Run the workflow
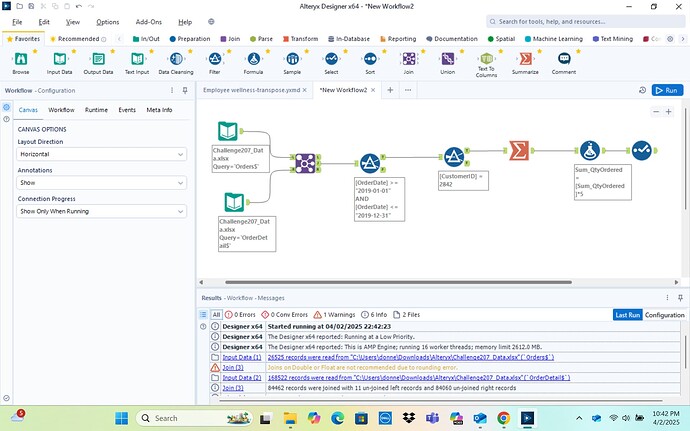This screenshot has width=690, height=431. click(x=667, y=90)
